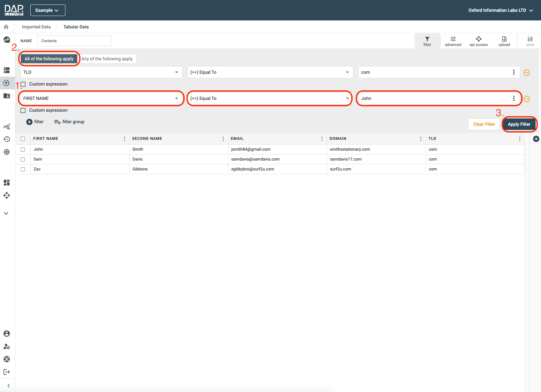Click the Clear Filter button
The image size is (541, 392).
pos(484,124)
